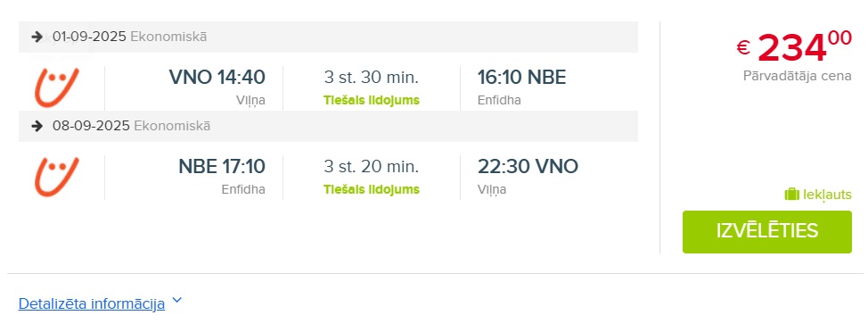Click the outbound Tiešais lidojums label
The height and width of the screenshot is (332, 868).
click(x=372, y=100)
